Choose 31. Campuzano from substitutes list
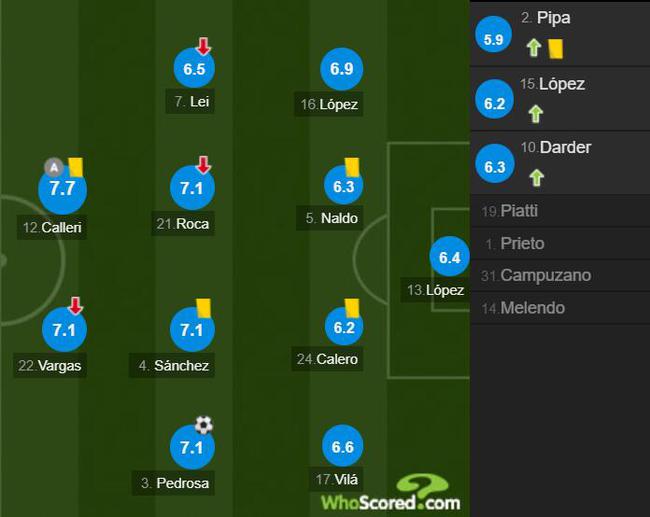Image resolution: width=650 pixels, height=517 pixels. (x=560, y=275)
